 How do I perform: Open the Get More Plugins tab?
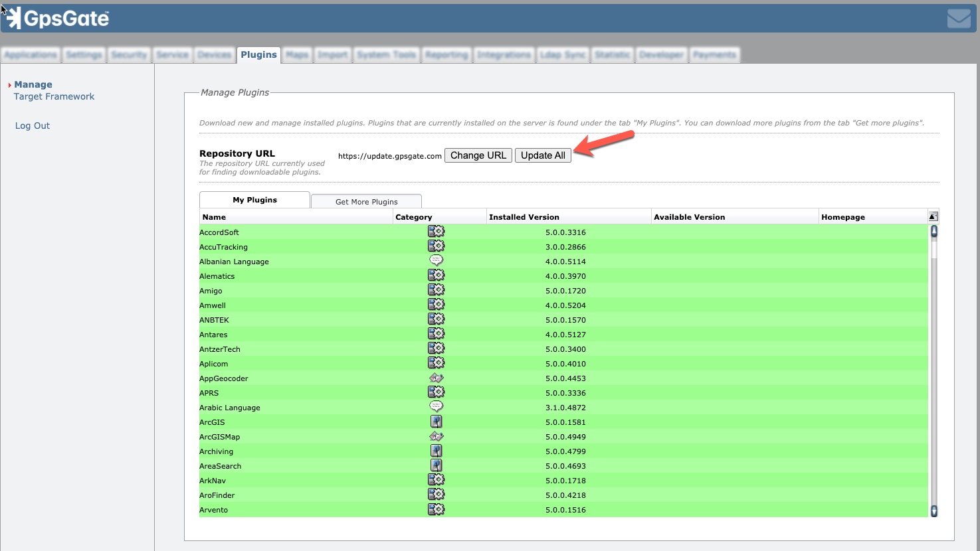[366, 202]
